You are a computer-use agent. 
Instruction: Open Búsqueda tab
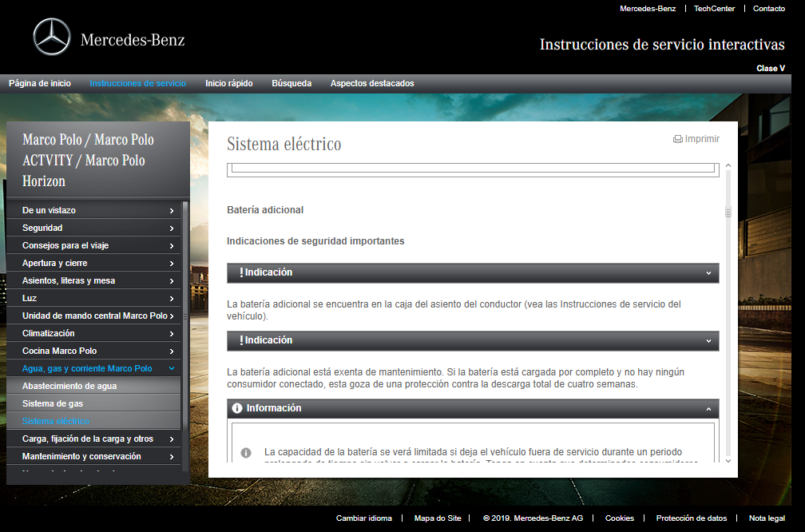[x=291, y=83]
